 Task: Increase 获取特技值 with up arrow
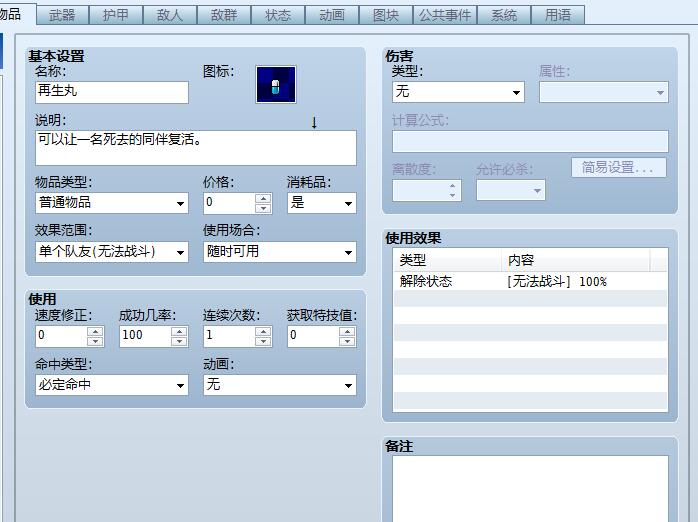tap(347, 331)
